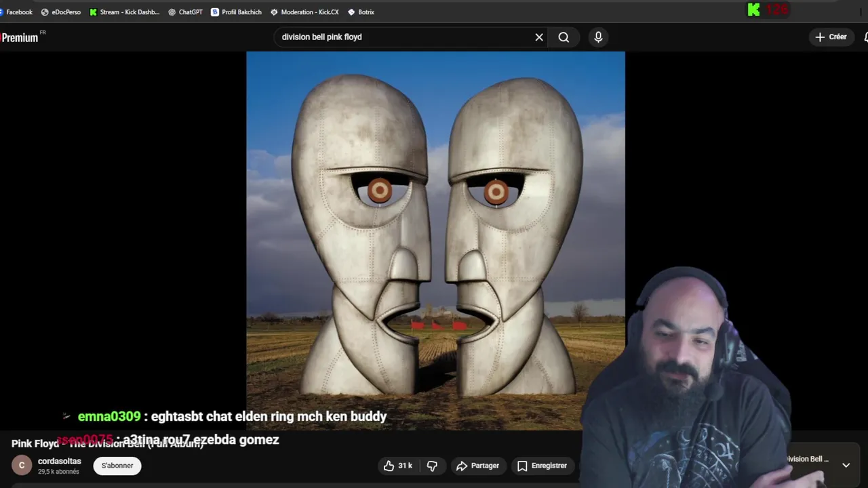Click the Facebook bookmark favicon
Image resolution: width=868 pixels, height=488 pixels.
1,12
